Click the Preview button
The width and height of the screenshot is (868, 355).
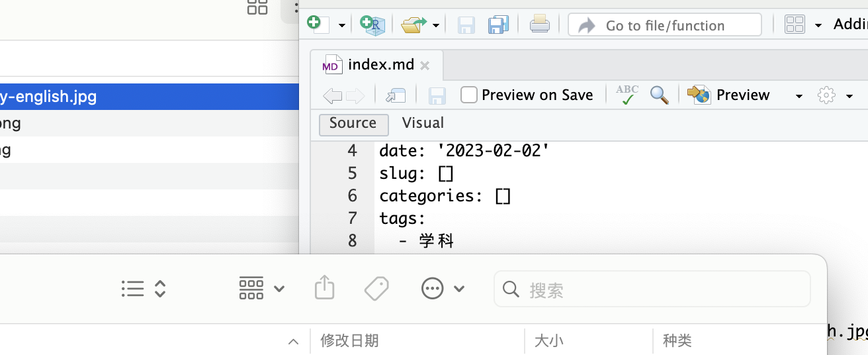(x=729, y=95)
